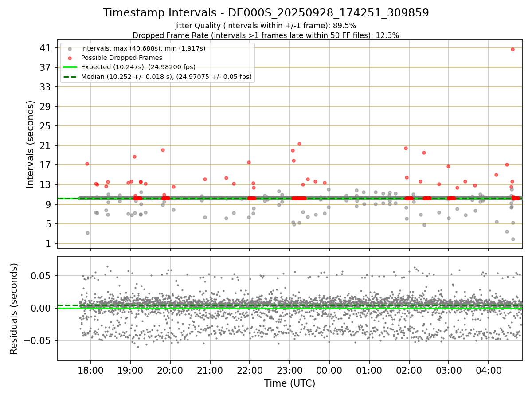Click x-axis tick label '20:00'
532x399 pixels.
coord(170,370)
